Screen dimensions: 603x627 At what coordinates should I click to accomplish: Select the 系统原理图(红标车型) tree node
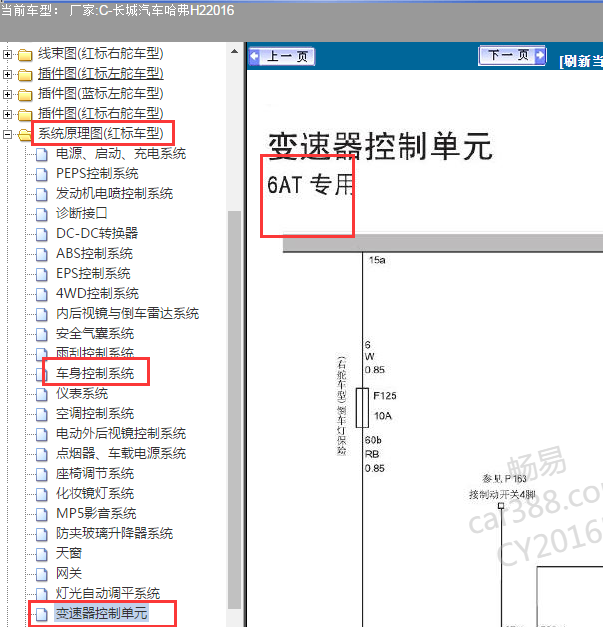click(x=101, y=134)
